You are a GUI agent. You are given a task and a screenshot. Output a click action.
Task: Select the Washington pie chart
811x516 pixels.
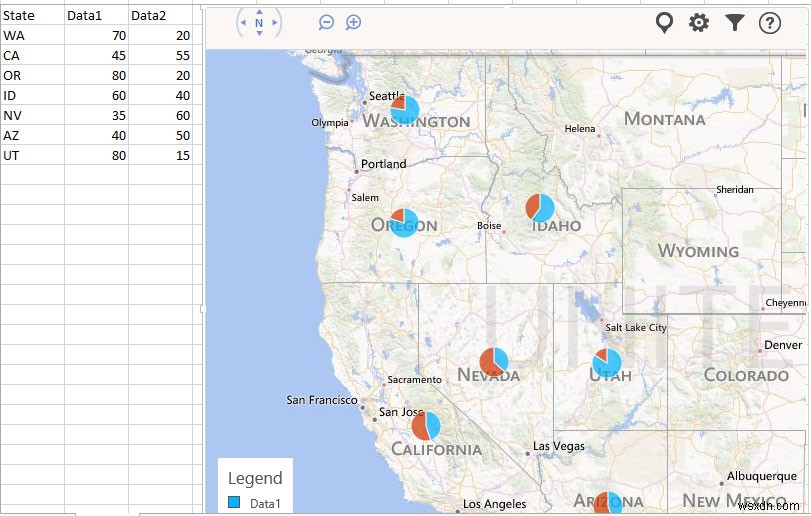405,110
